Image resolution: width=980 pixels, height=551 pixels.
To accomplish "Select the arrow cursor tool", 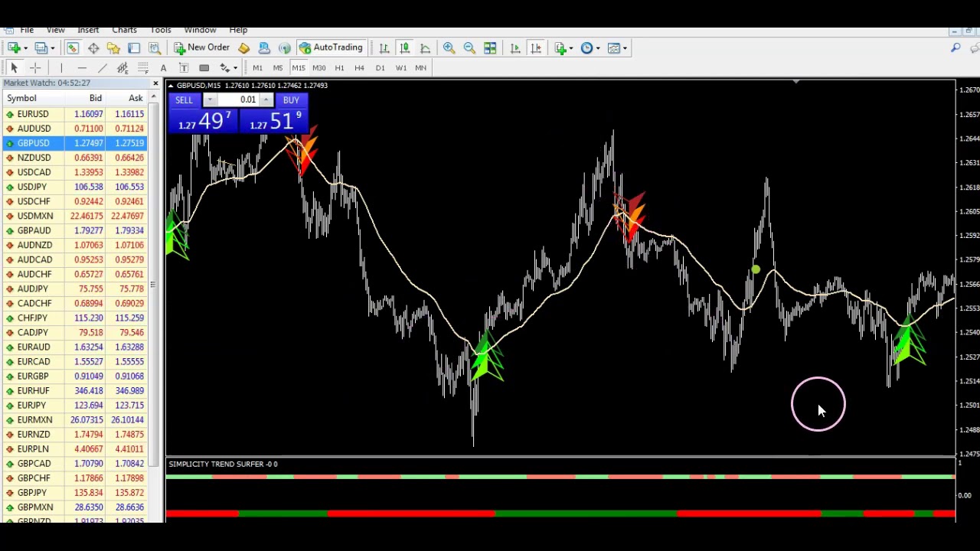I will pos(14,68).
